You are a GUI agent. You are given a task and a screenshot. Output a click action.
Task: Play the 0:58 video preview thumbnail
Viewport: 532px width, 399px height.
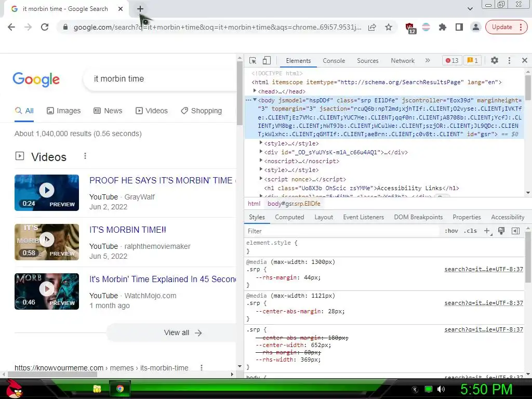pos(47,242)
